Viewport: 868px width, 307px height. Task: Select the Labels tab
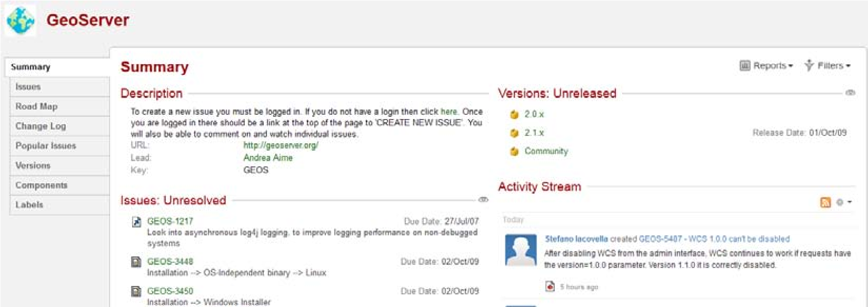pyautogui.click(x=59, y=205)
